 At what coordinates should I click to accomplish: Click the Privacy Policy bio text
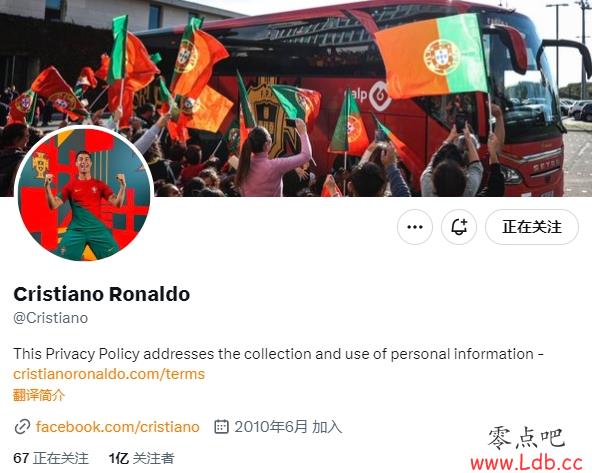(92, 354)
